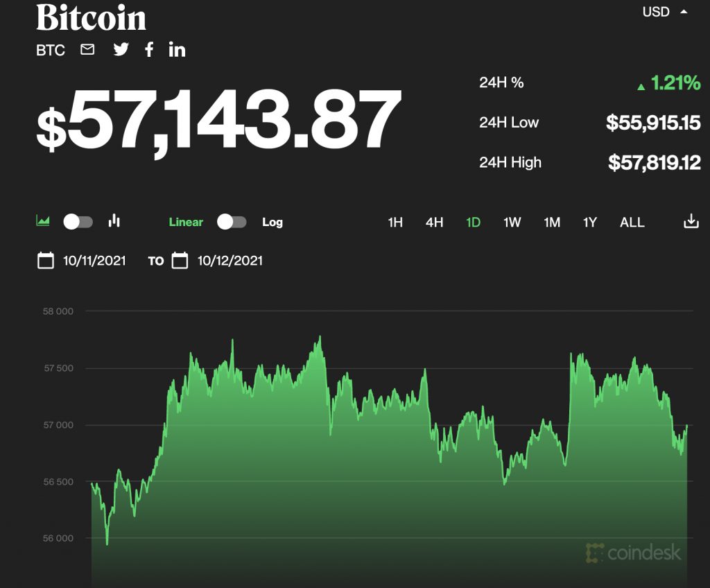Click the start date calendar icon
Viewport: 710px width, 588px height.
[x=46, y=261]
